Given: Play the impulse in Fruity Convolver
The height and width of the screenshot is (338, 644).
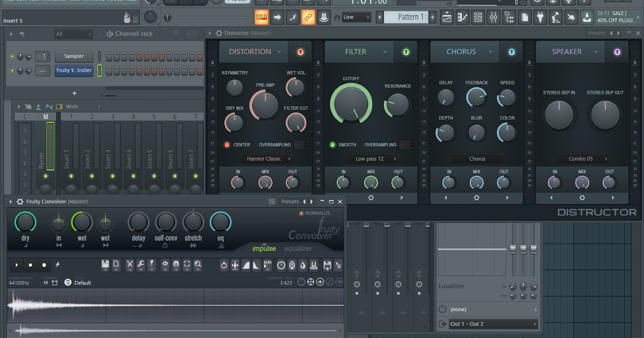Looking at the screenshot, I should 16,264.
